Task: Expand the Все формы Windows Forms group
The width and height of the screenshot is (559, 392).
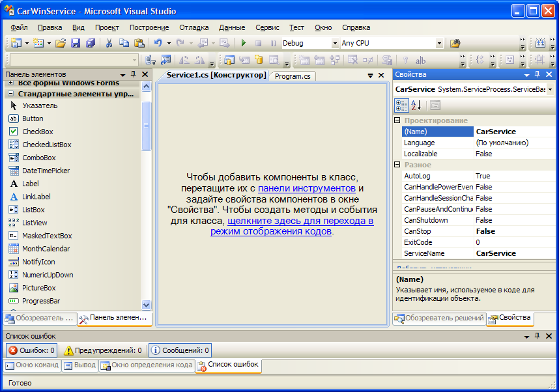Action: click(x=10, y=83)
